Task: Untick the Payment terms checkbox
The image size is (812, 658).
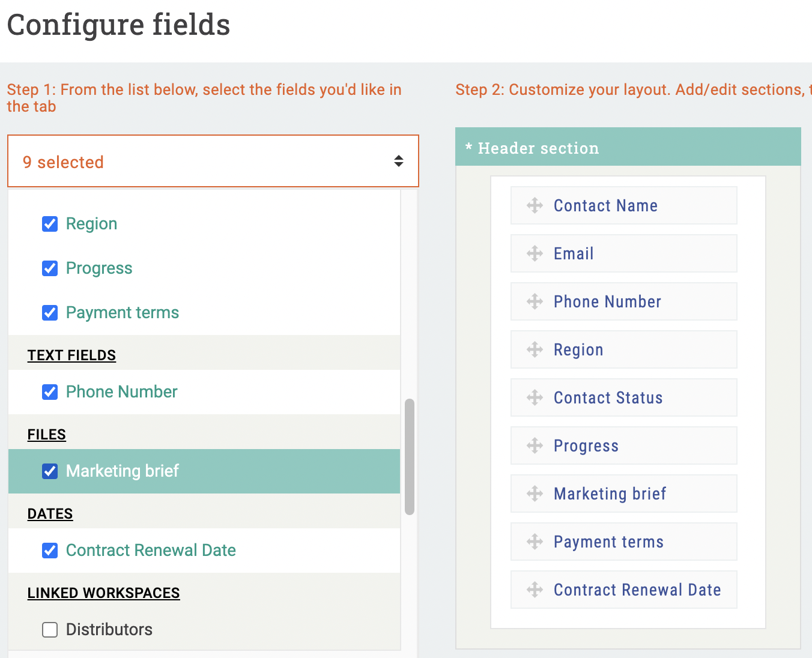Action: [50, 313]
